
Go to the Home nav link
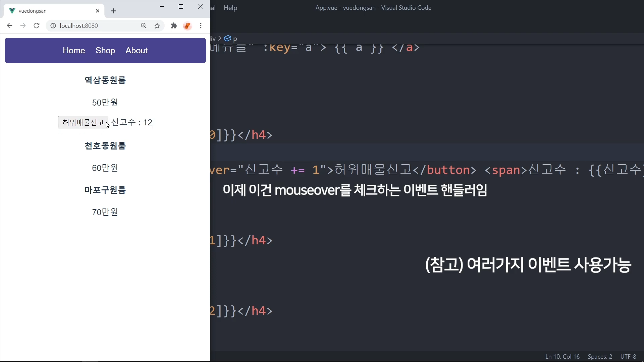[74, 51]
